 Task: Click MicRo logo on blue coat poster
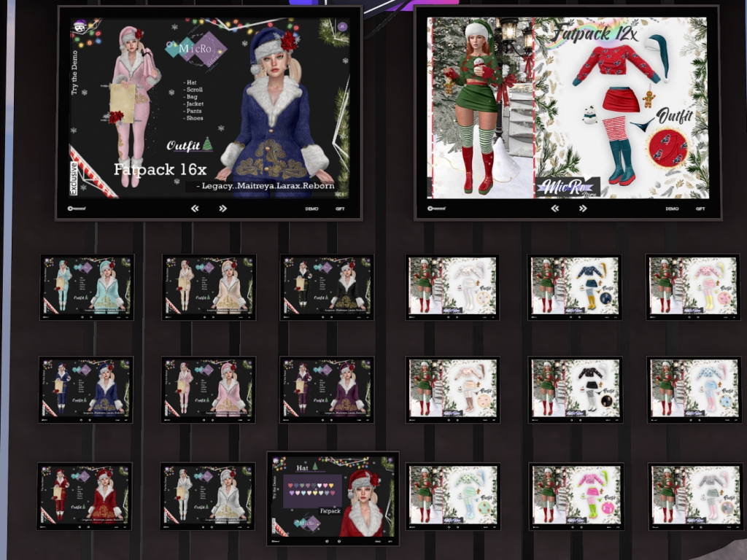196,50
